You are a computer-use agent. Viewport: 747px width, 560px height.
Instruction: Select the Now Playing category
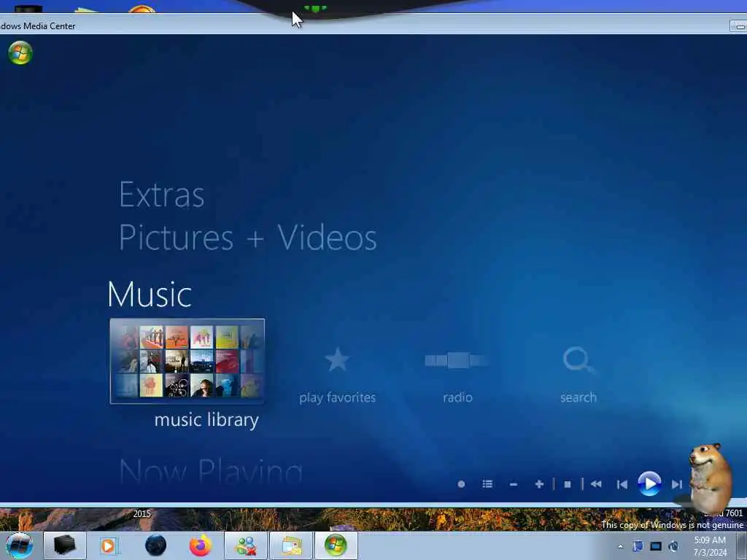pyautogui.click(x=211, y=472)
